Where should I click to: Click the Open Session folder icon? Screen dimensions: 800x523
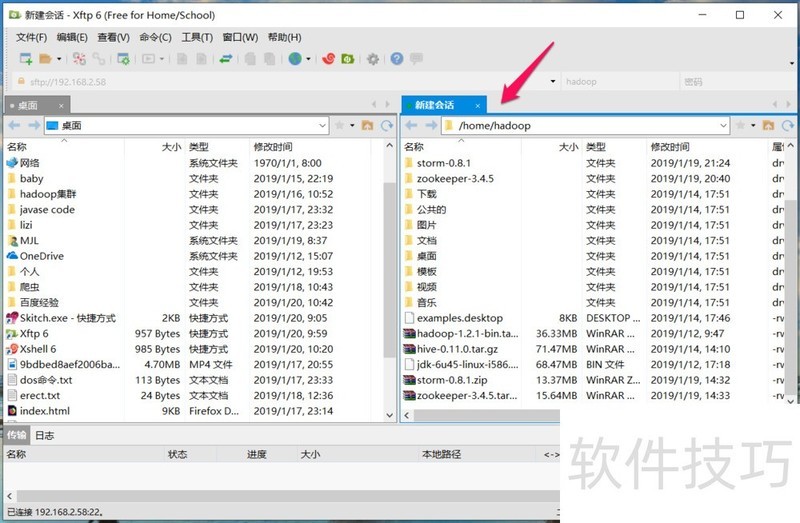point(45,59)
